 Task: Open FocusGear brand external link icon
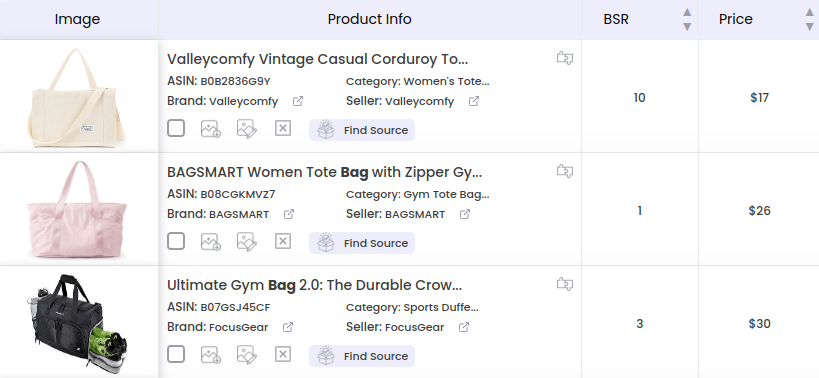[288, 327]
